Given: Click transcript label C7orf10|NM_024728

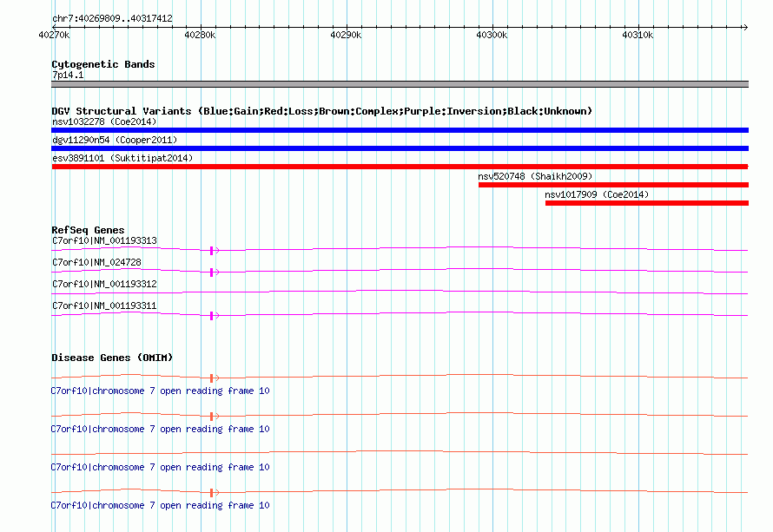Looking at the screenshot, I should pyautogui.click(x=96, y=263).
